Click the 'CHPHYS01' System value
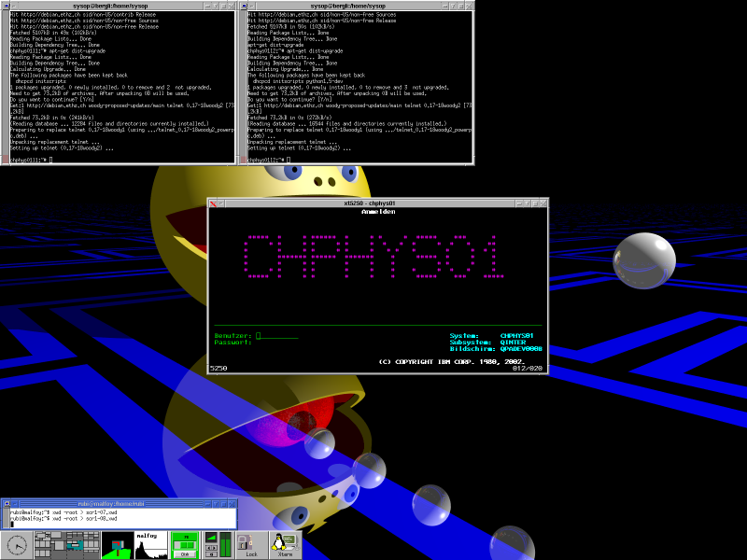The width and height of the screenshot is (747, 560). [517, 336]
